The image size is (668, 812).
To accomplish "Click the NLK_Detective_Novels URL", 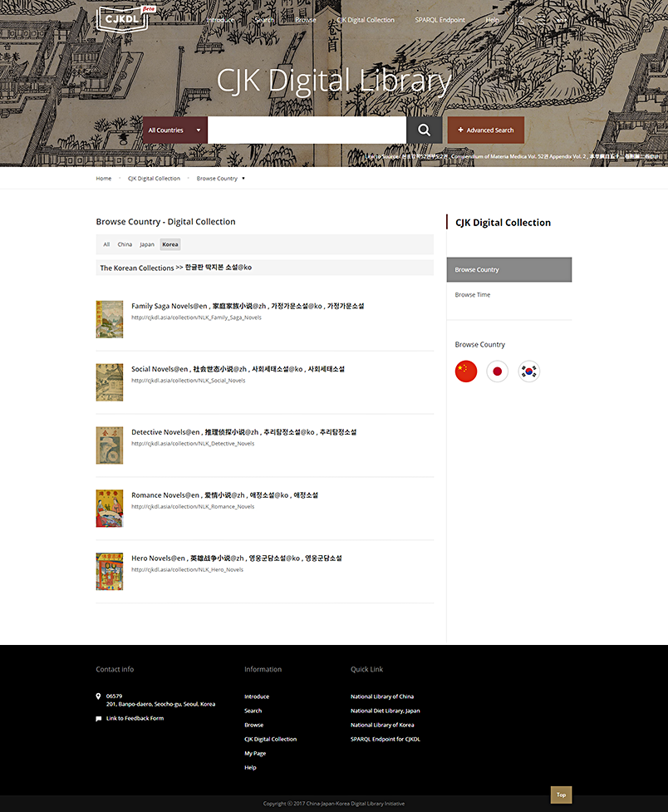I will coord(193,444).
